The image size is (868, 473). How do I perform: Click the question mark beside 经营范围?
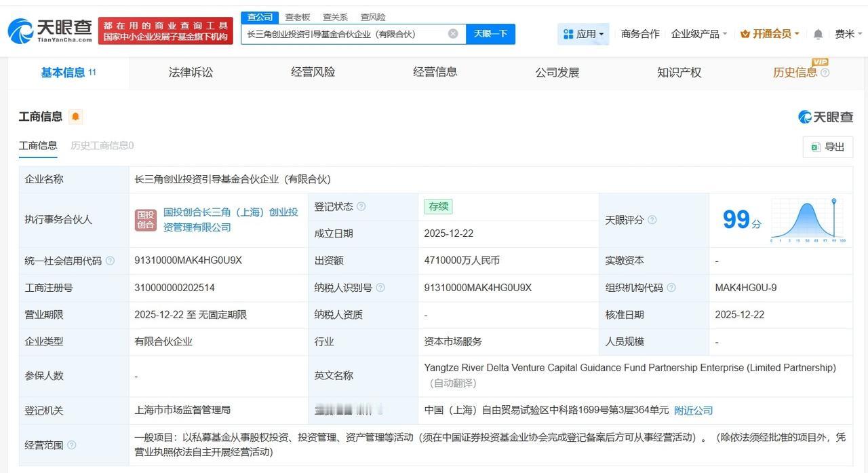[72, 445]
